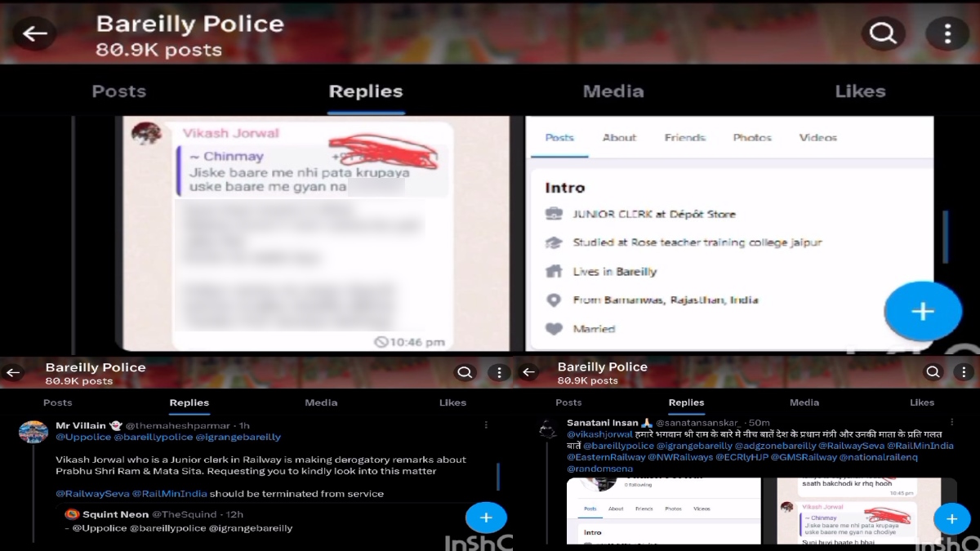Open the three-dot menu in the top header
Image resolution: width=980 pixels, height=551 pixels.
pos(947,33)
